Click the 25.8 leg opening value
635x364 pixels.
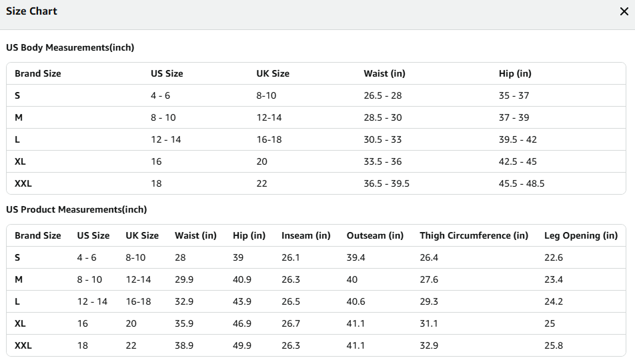554,345
